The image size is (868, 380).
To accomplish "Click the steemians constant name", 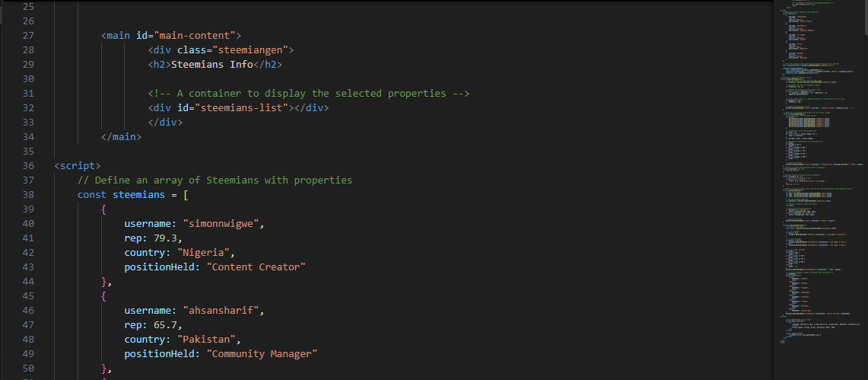I will pos(139,194).
